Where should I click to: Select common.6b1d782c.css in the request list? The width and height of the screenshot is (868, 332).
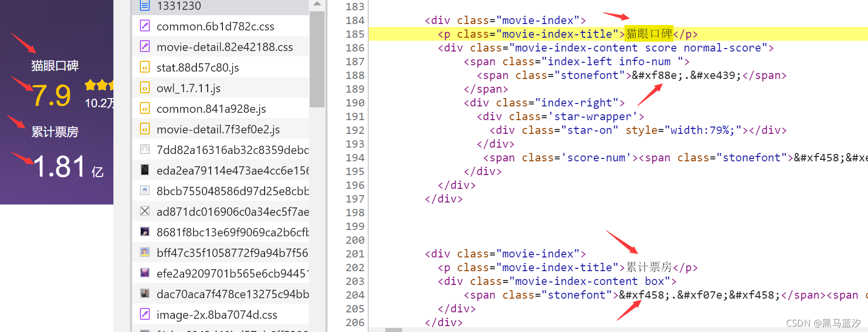220,26
